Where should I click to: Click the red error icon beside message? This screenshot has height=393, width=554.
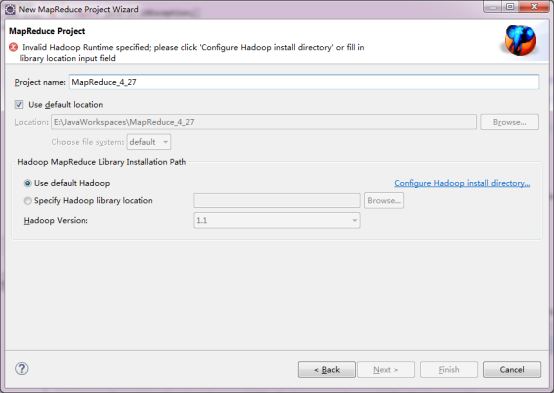click(13, 47)
